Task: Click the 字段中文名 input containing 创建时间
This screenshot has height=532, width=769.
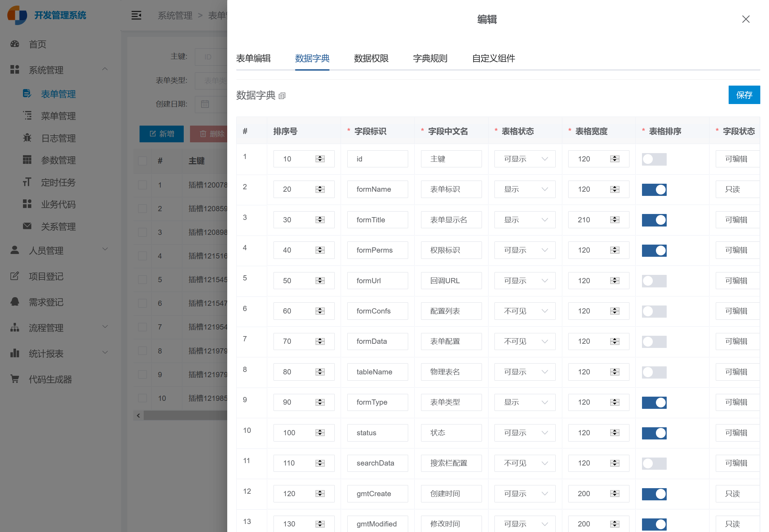Action: (x=451, y=493)
